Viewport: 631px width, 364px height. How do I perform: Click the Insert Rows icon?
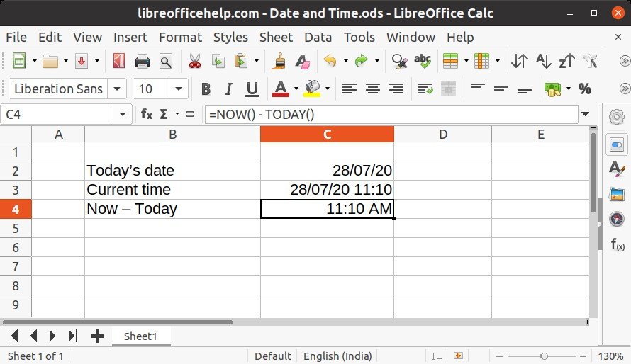point(450,61)
